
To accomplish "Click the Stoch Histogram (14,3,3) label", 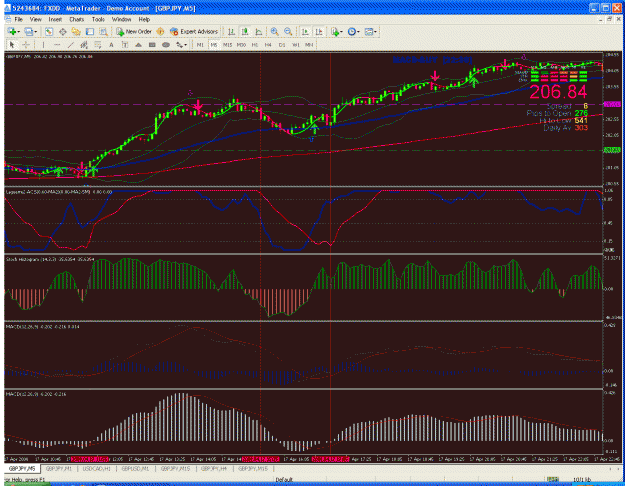I will (x=50, y=260).
